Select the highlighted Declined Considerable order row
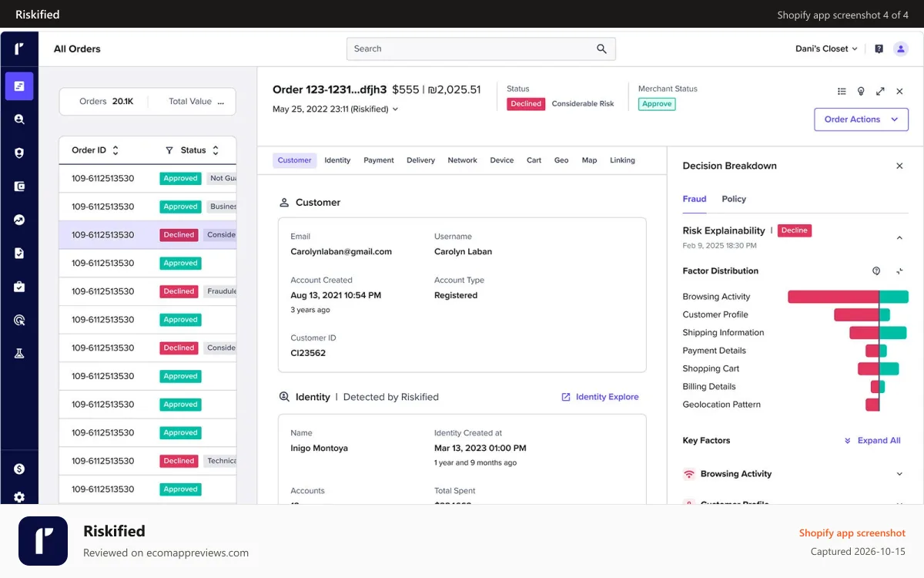 click(x=148, y=235)
